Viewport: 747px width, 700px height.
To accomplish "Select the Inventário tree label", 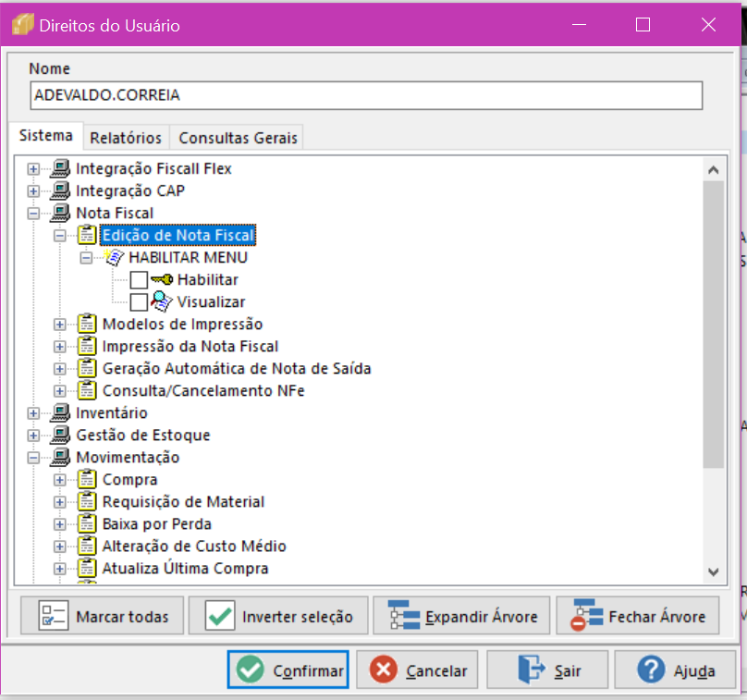I will click(112, 412).
